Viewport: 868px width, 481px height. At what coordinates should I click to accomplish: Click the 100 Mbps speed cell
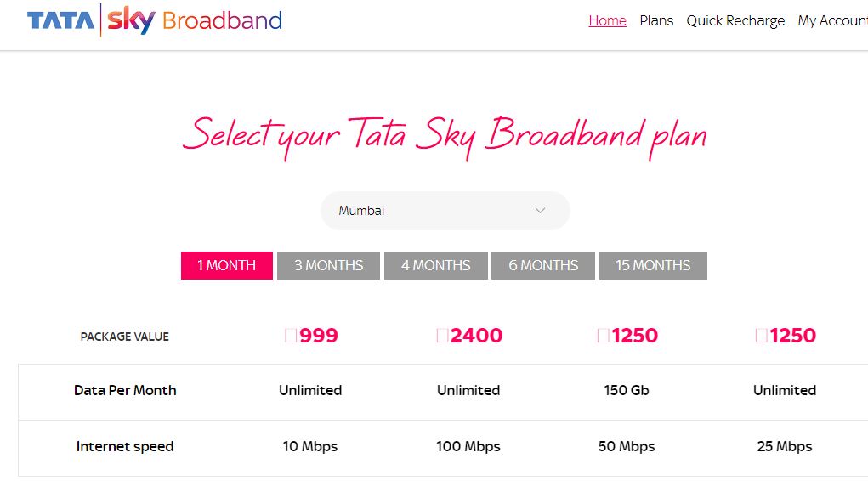pyautogui.click(x=468, y=446)
